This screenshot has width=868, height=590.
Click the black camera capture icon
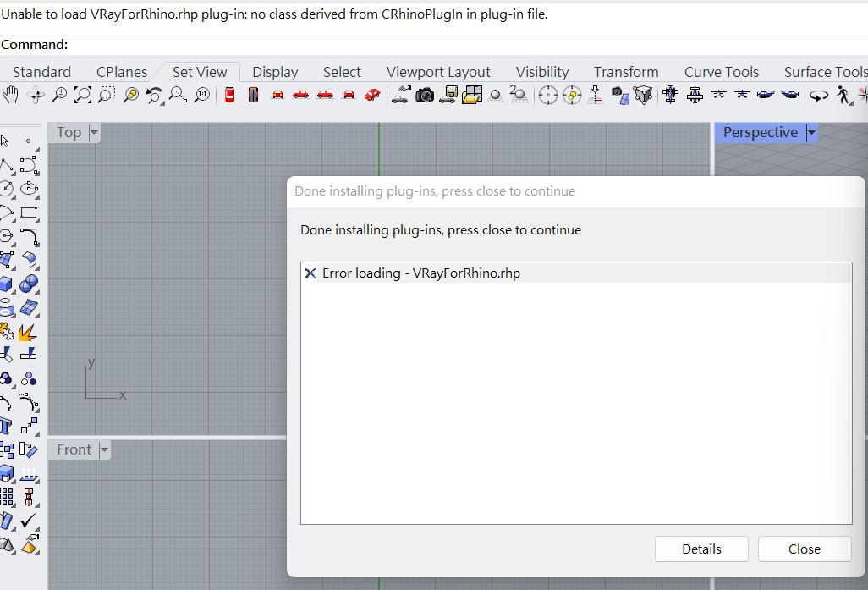[x=425, y=96]
